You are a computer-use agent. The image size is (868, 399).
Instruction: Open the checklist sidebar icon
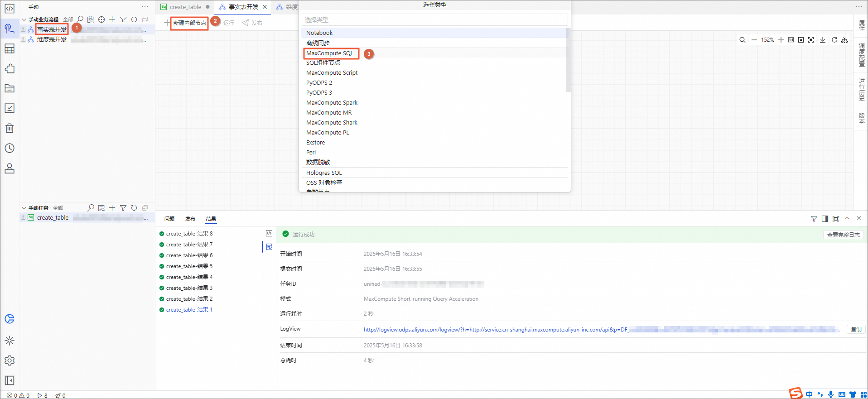[10, 108]
